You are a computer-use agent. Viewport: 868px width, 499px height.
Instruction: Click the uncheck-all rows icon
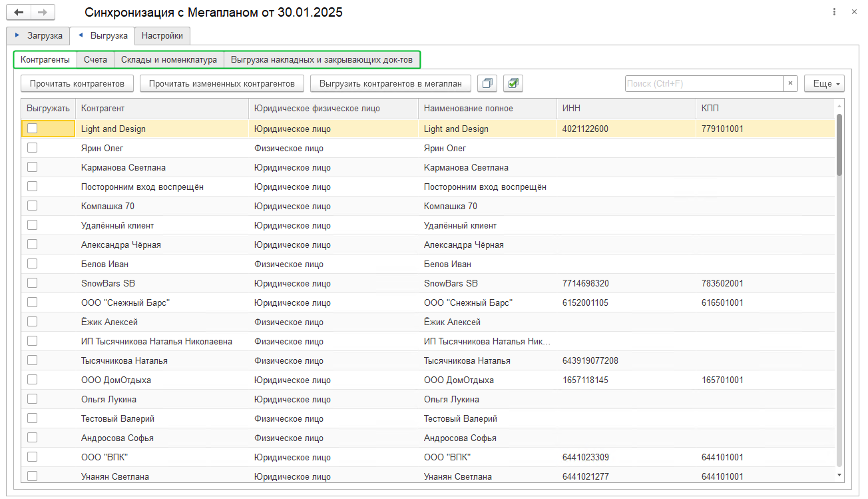[x=489, y=83]
